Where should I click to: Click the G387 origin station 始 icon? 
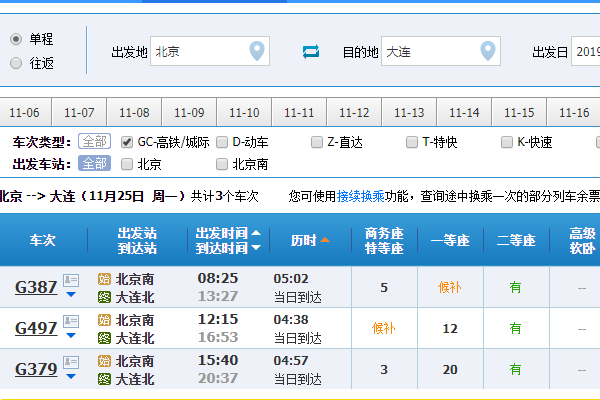click(x=104, y=279)
